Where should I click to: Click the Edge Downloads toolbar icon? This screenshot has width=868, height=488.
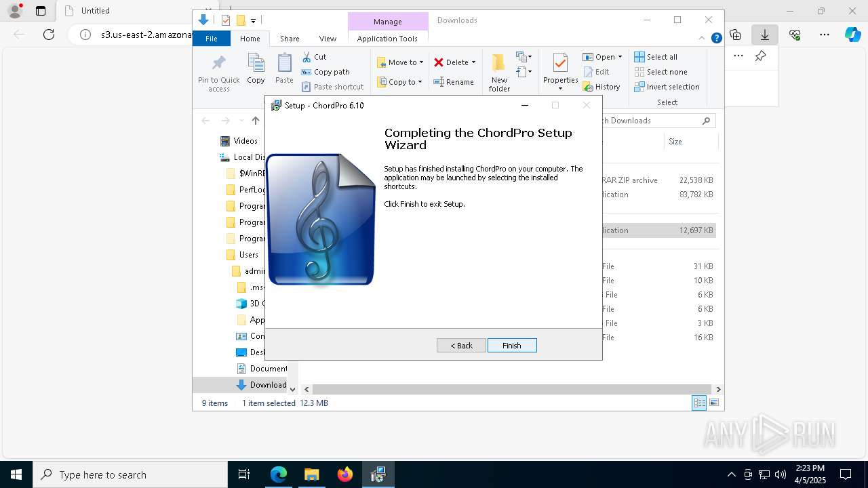(765, 35)
